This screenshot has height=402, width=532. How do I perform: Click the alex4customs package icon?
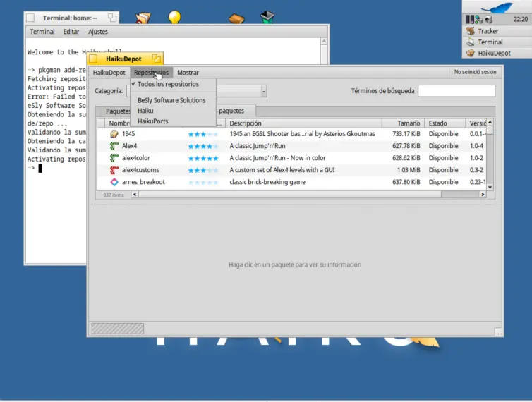[x=114, y=170]
